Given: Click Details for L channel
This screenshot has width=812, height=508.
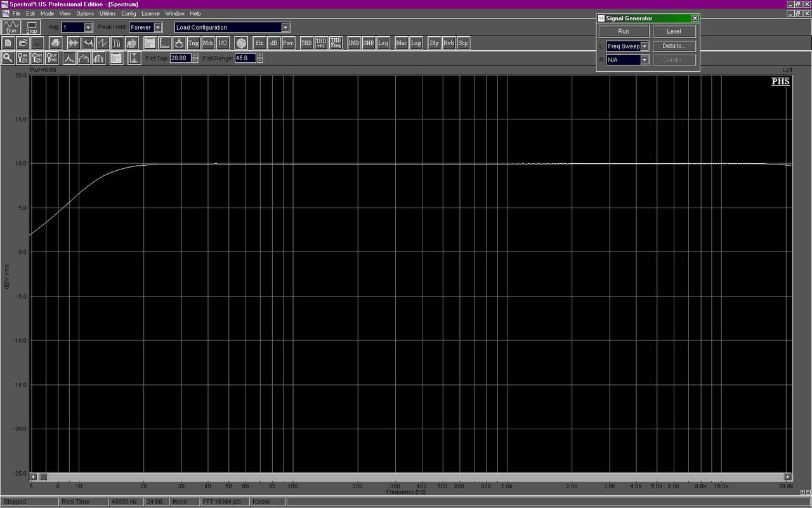Looking at the screenshot, I should (674, 46).
